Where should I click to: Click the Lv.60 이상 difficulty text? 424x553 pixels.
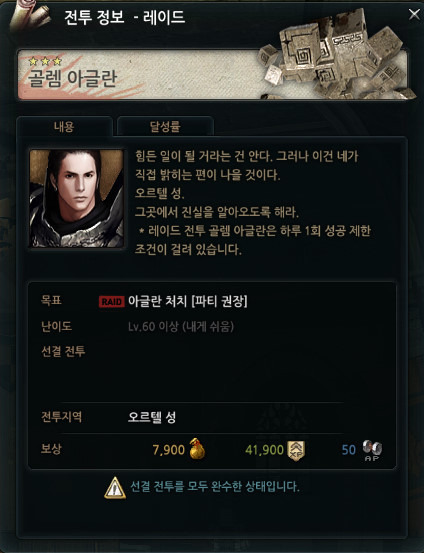tap(181, 327)
